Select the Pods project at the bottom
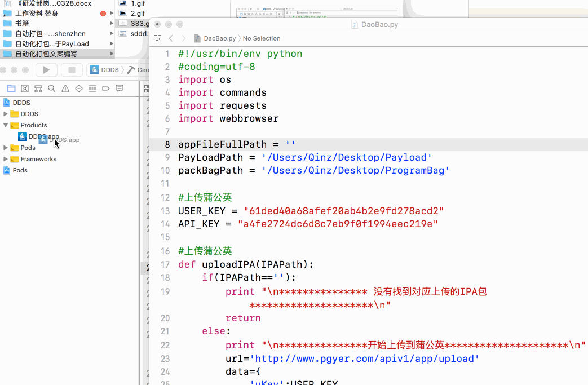 click(15, 170)
